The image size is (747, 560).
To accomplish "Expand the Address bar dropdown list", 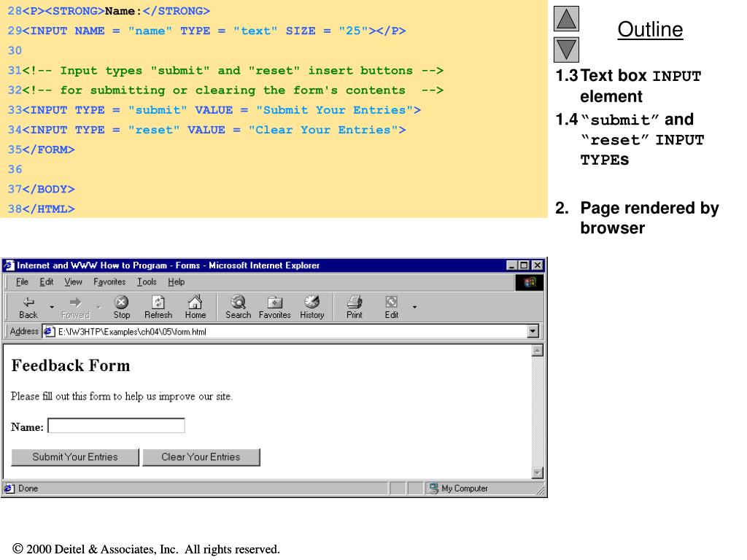I will click(x=533, y=332).
